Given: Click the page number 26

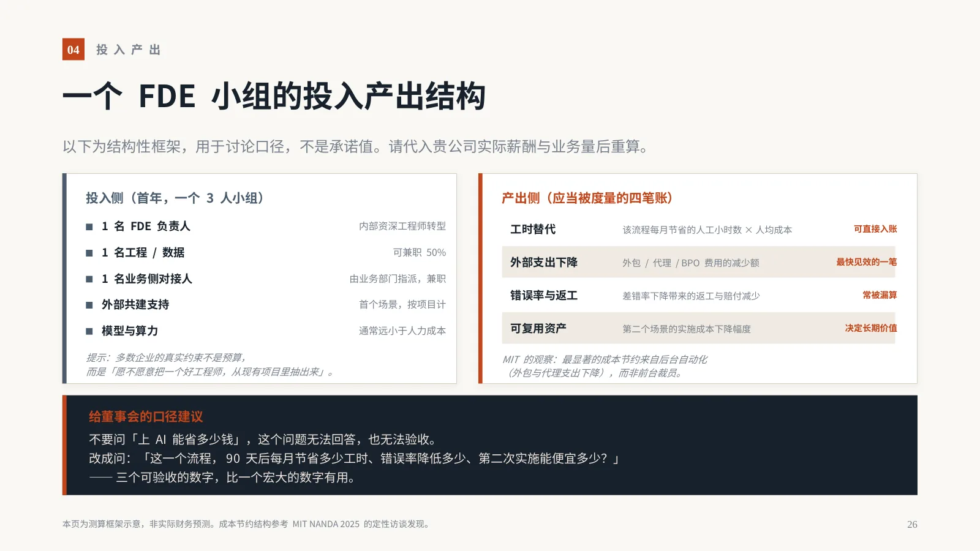Looking at the screenshot, I should [912, 525].
